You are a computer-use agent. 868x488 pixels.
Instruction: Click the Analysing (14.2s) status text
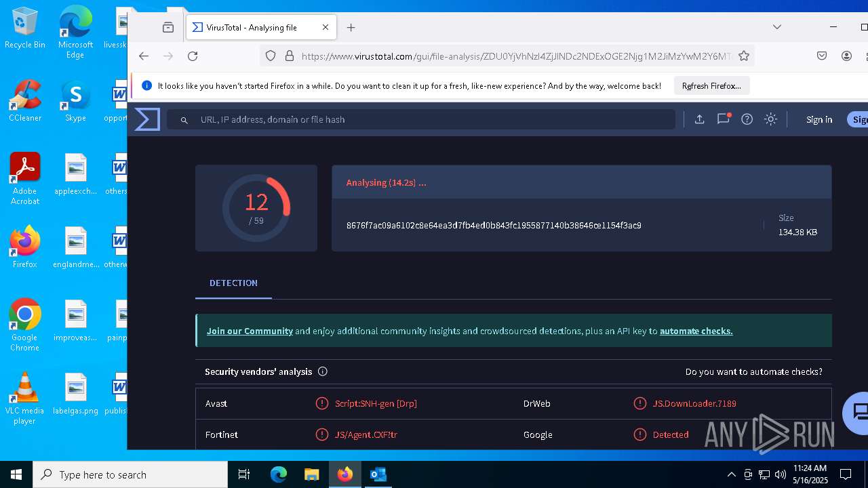click(386, 183)
